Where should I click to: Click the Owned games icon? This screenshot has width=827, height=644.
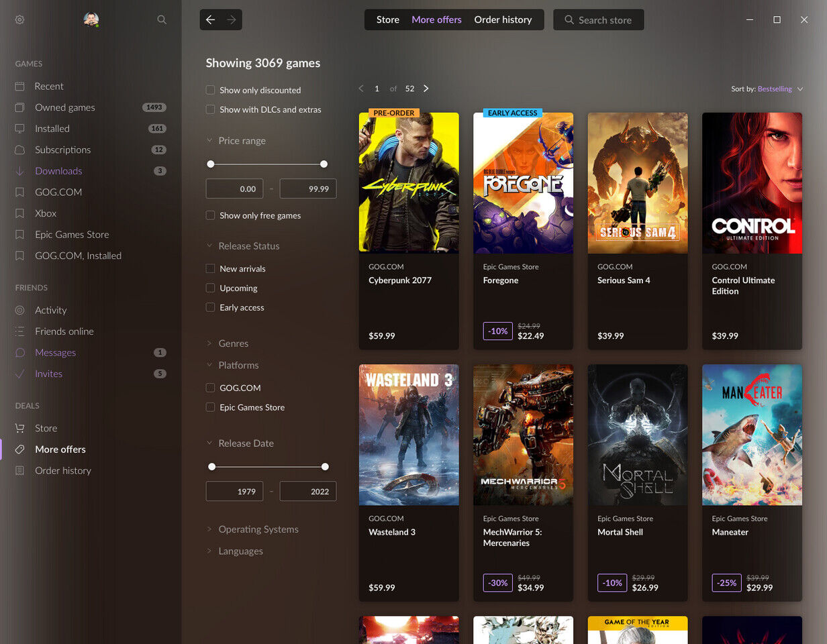19,107
